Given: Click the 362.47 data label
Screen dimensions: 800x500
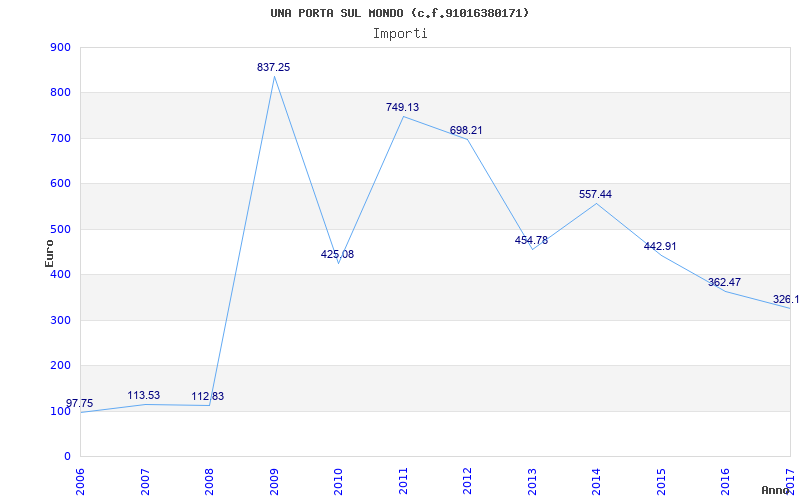Looking at the screenshot, I should point(724,283).
